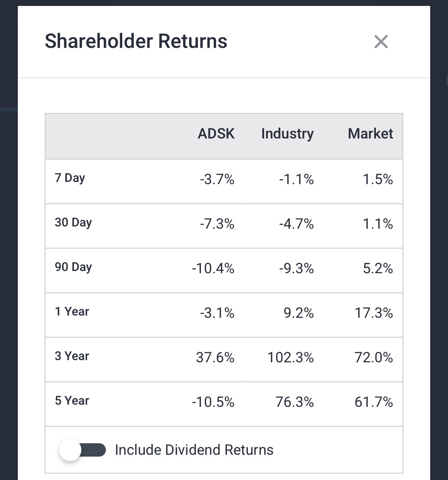Select the 3 Year row label

click(72, 356)
